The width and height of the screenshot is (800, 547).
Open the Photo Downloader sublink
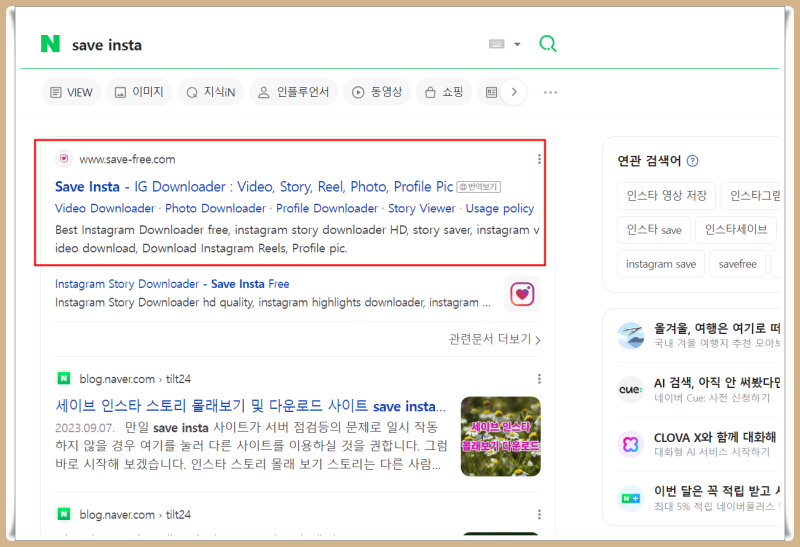click(215, 208)
